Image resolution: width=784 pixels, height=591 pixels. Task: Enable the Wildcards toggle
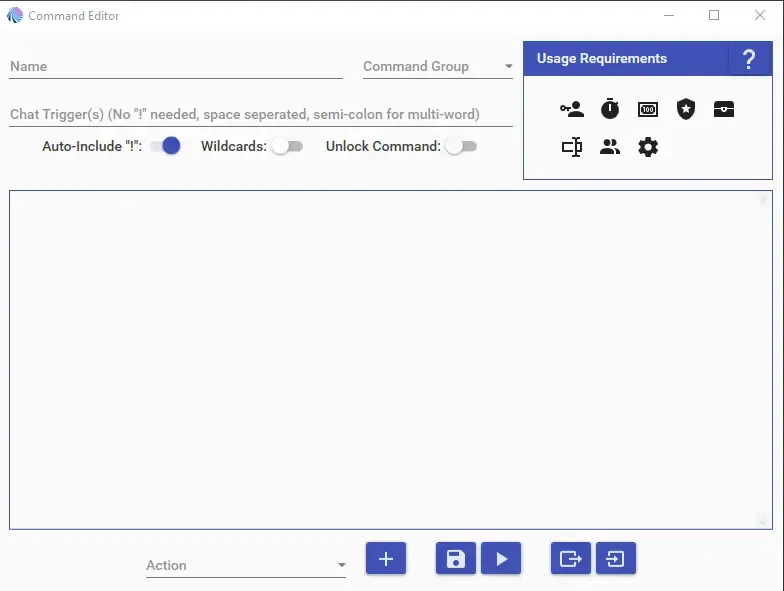pyautogui.click(x=287, y=146)
